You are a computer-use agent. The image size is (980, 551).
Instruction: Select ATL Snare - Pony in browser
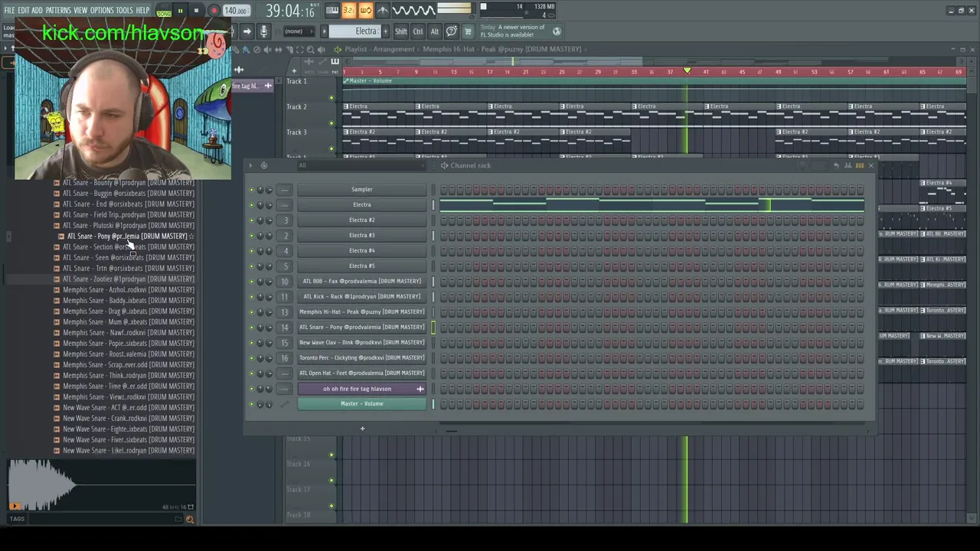click(x=126, y=236)
